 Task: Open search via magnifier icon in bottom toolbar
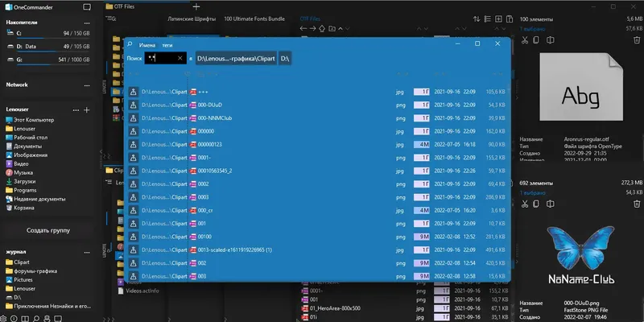(36, 318)
